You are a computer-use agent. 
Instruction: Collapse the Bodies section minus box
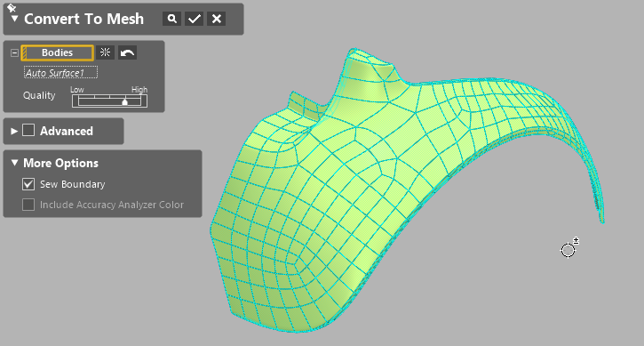pyautogui.click(x=14, y=52)
